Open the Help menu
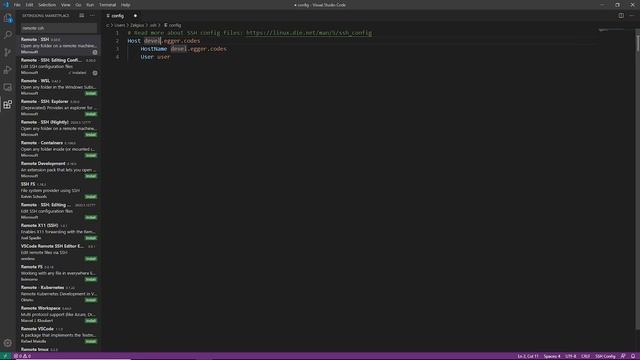The width and height of the screenshot is (640, 360). coord(125,5)
